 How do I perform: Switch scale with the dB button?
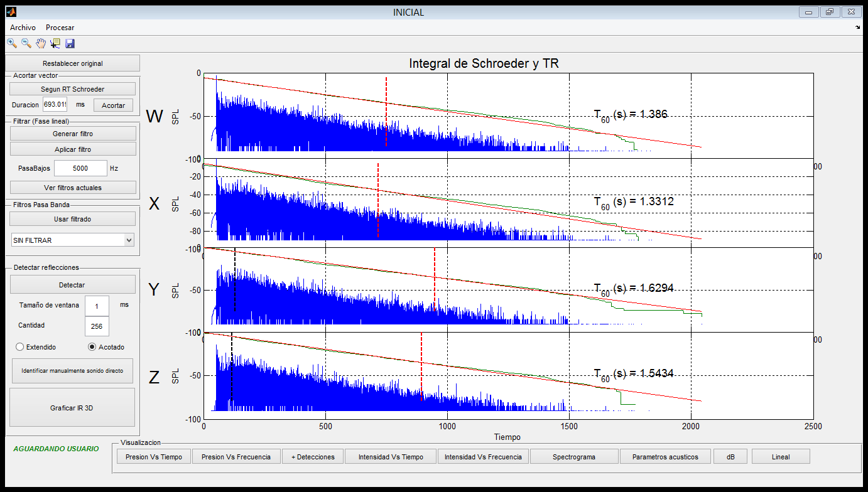click(x=730, y=457)
